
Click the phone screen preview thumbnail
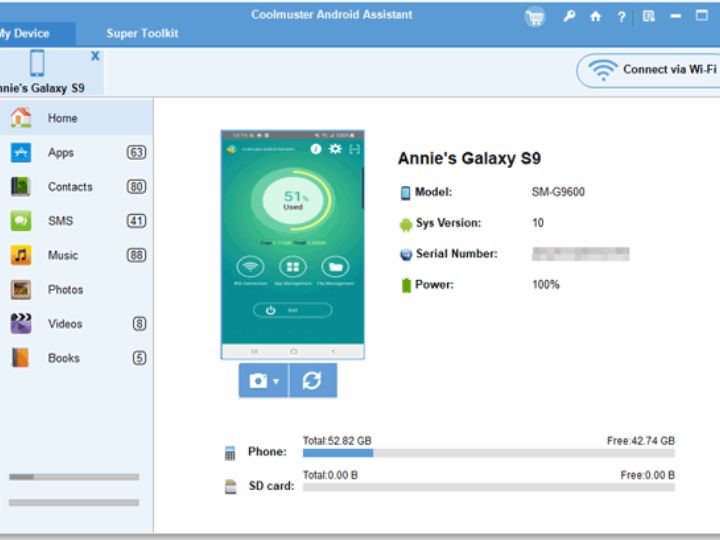click(x=293, y=244)
